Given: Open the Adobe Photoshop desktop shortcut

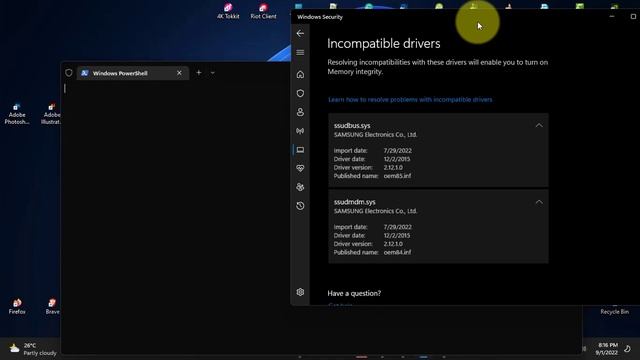Looking at the screenshot, I should click(x=17, y=114).
